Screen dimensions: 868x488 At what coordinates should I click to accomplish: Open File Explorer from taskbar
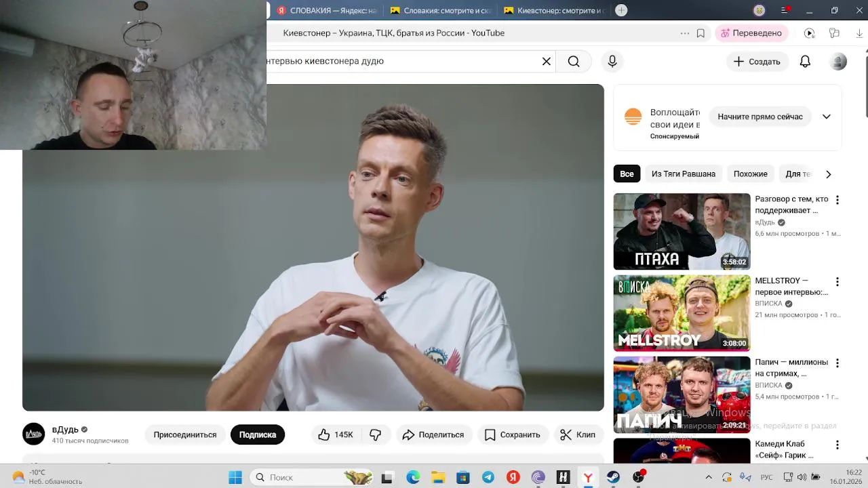click(x=438, y=477)
